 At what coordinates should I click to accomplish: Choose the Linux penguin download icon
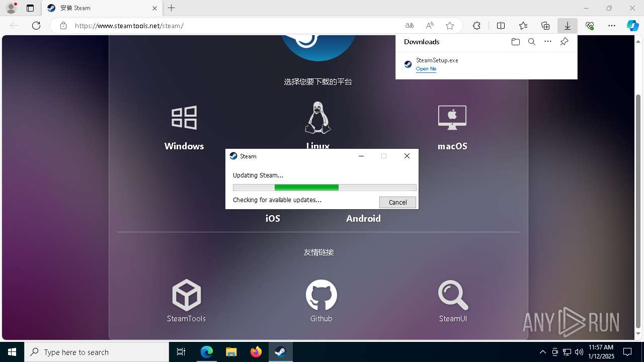pyautogui.click(x=317, y=118)
